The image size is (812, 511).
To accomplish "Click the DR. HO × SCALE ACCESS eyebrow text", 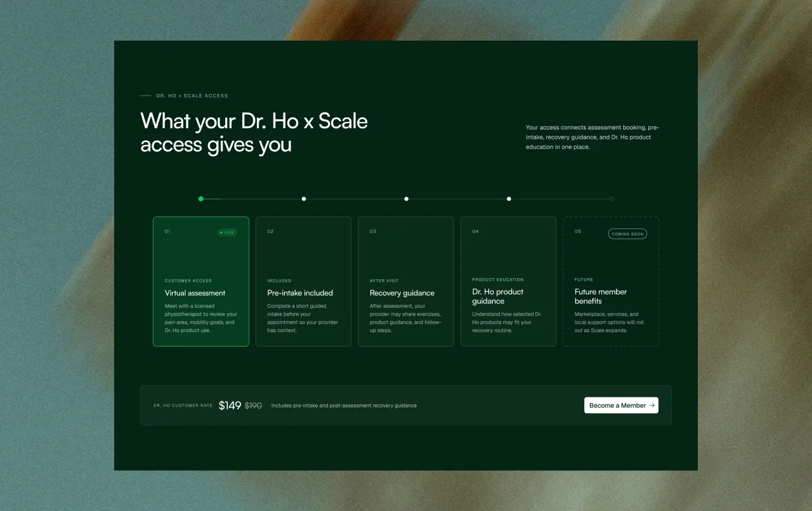I will (x=192, y=96).
